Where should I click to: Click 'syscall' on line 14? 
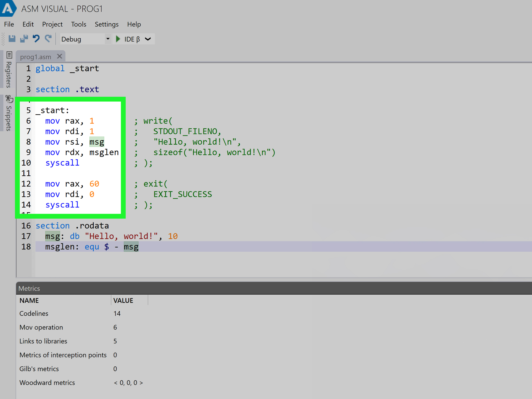62,205
